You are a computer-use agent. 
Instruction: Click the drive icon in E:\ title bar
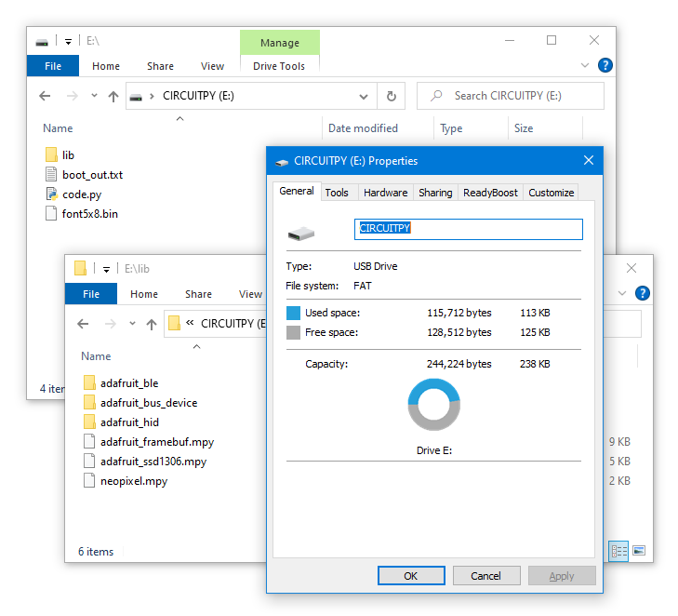tap(42, 43)
